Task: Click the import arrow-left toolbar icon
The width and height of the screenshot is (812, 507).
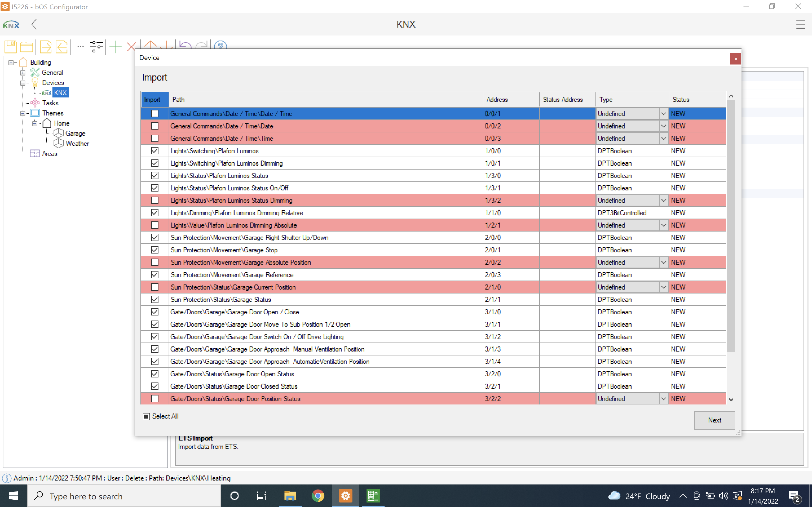Action: click(x=61, y=46)
